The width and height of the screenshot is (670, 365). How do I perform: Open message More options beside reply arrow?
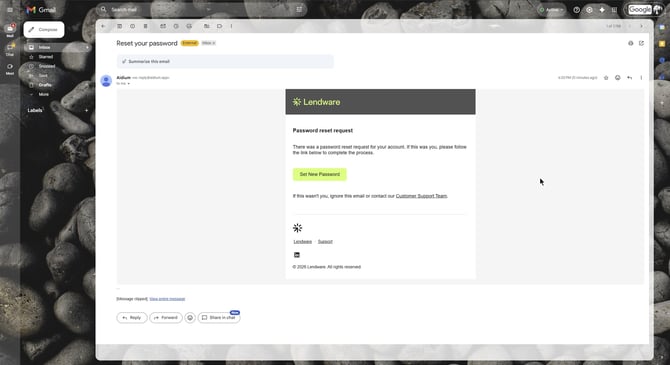pyautogui.click(x=641, y=78)
